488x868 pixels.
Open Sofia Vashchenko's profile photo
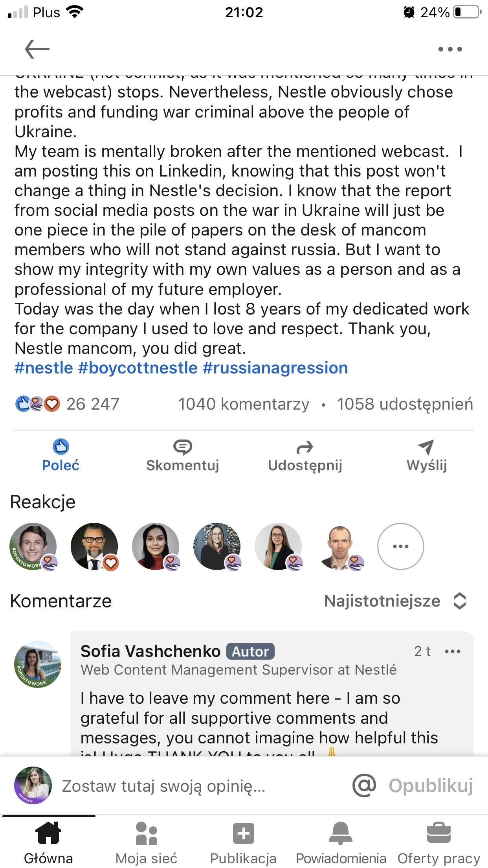(x=38, y=664)
